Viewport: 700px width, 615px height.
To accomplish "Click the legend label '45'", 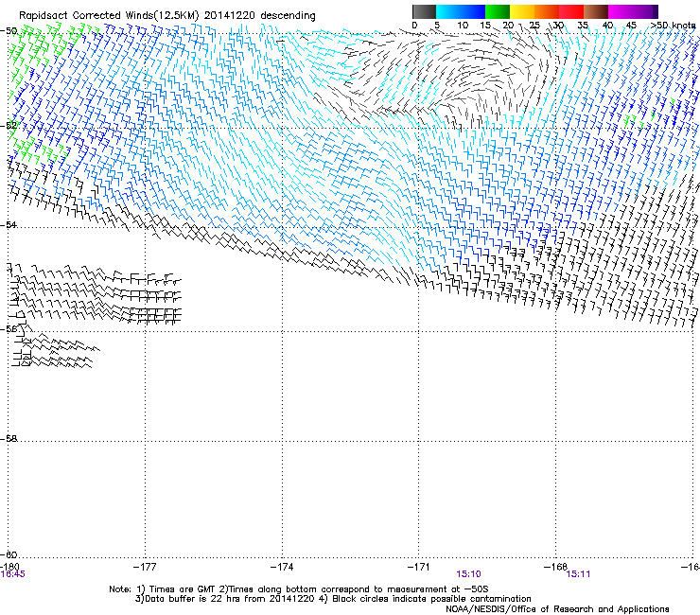I will click(x=631, y=26).
